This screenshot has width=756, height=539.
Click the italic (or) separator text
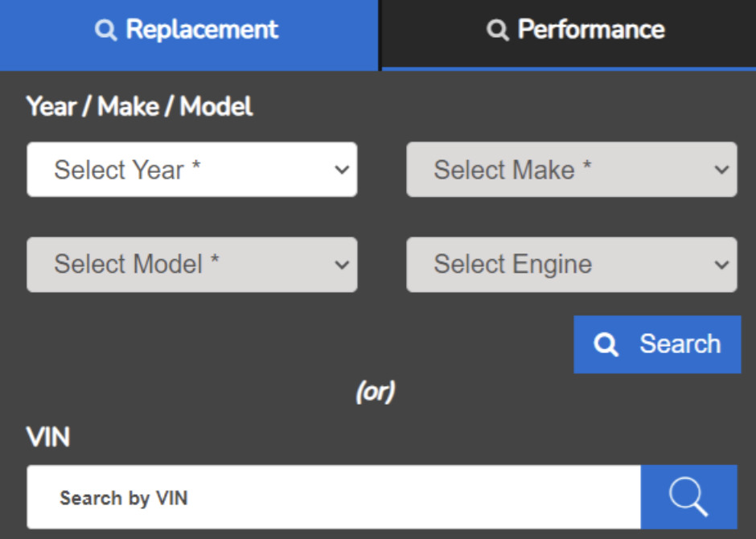pyautogui.click(x=376, y=392)
